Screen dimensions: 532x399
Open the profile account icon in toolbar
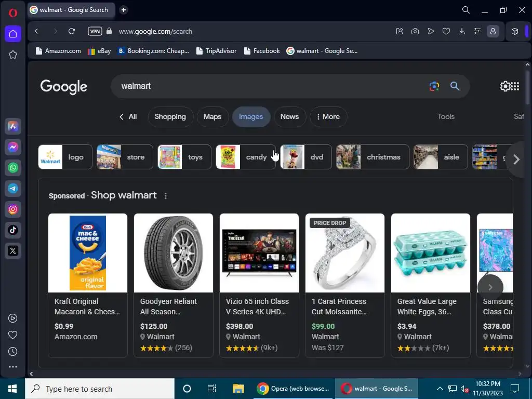click(493, 31)
